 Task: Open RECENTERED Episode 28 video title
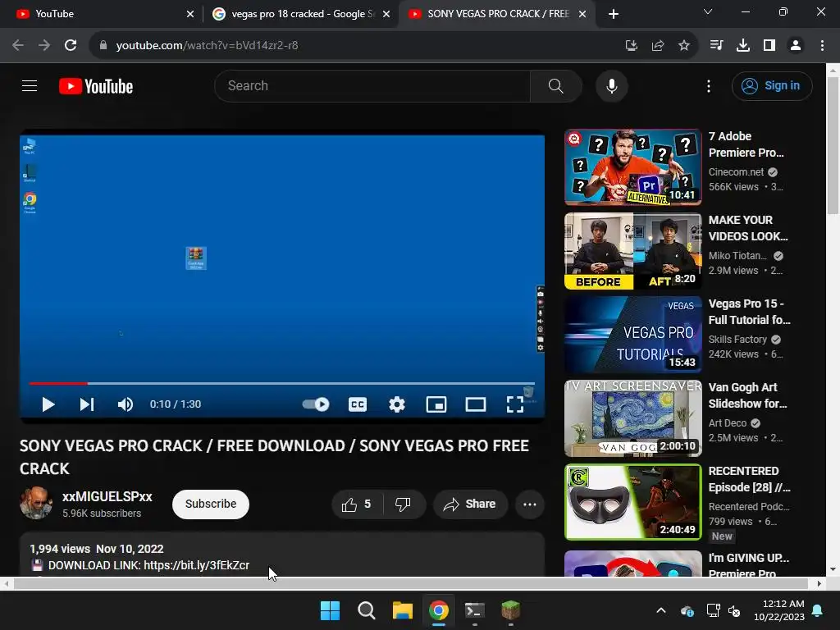tap(749, 479)
